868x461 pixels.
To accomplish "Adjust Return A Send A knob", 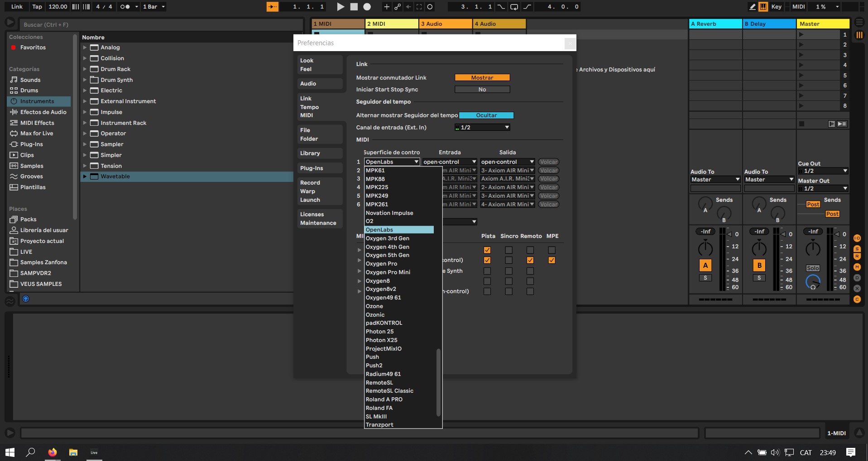I will click(705, 203).
